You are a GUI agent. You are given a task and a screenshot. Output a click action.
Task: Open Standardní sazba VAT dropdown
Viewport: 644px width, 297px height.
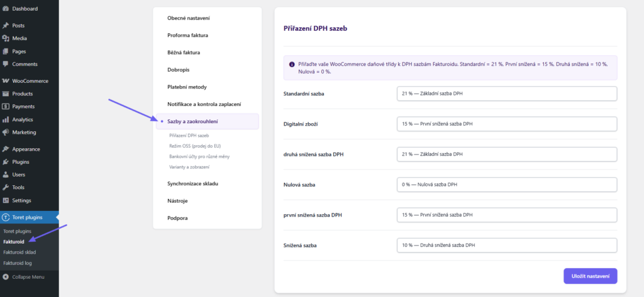507,94
